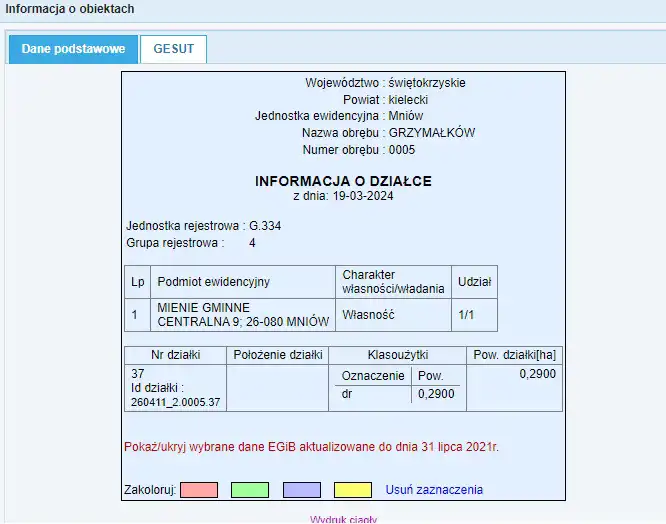The image size is (666, 524).
Task: Click the Klasoużytki column header
Action: pyautogui.click(x=397, y=355)
